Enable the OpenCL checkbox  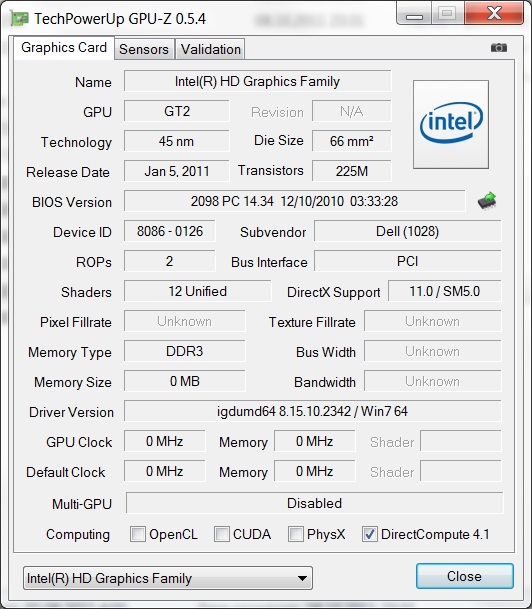138,534
